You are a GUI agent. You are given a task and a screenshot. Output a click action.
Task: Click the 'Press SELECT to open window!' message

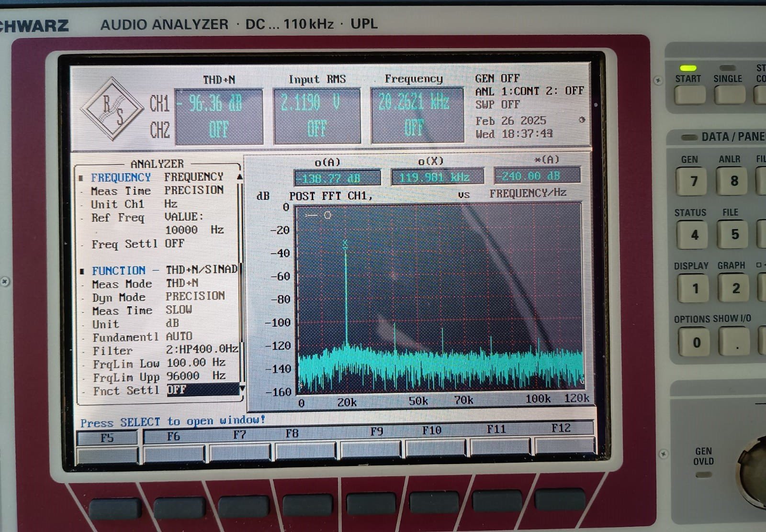point(173,421)
